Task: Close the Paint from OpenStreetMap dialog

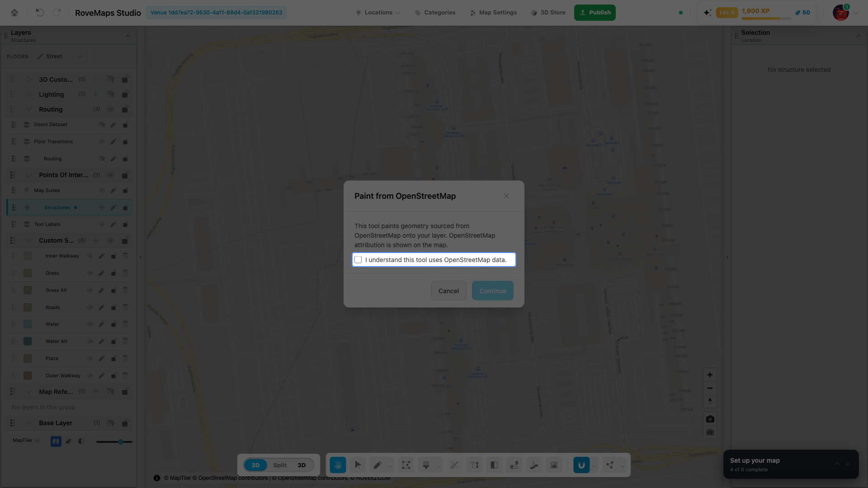Action: (506, 196)
